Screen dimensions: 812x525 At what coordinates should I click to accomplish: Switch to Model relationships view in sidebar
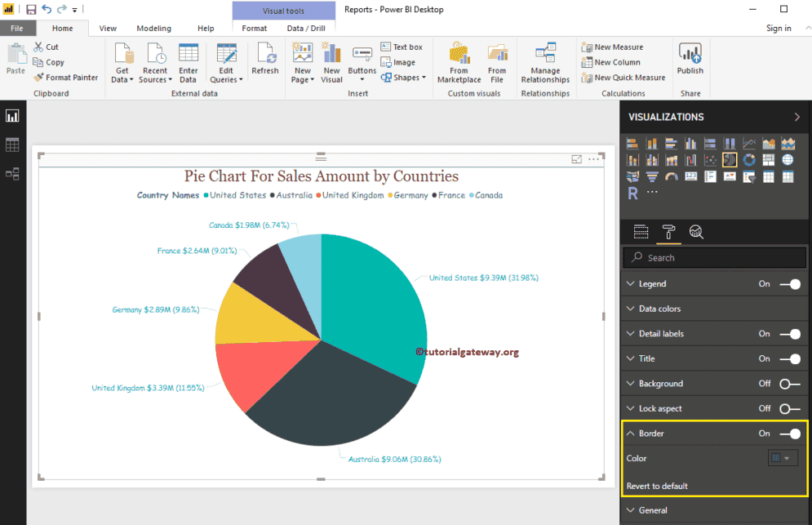[x=12, y=174]
